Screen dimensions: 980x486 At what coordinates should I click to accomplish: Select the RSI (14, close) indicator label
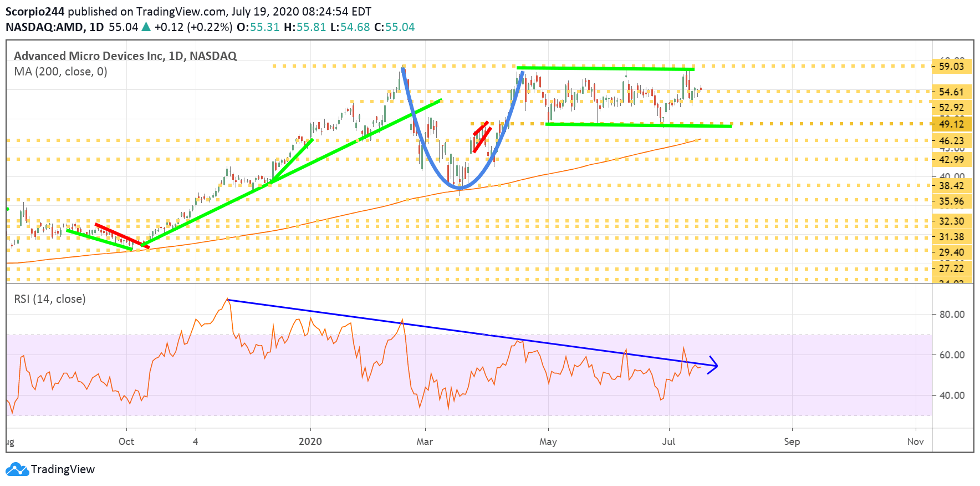point(50,299)
